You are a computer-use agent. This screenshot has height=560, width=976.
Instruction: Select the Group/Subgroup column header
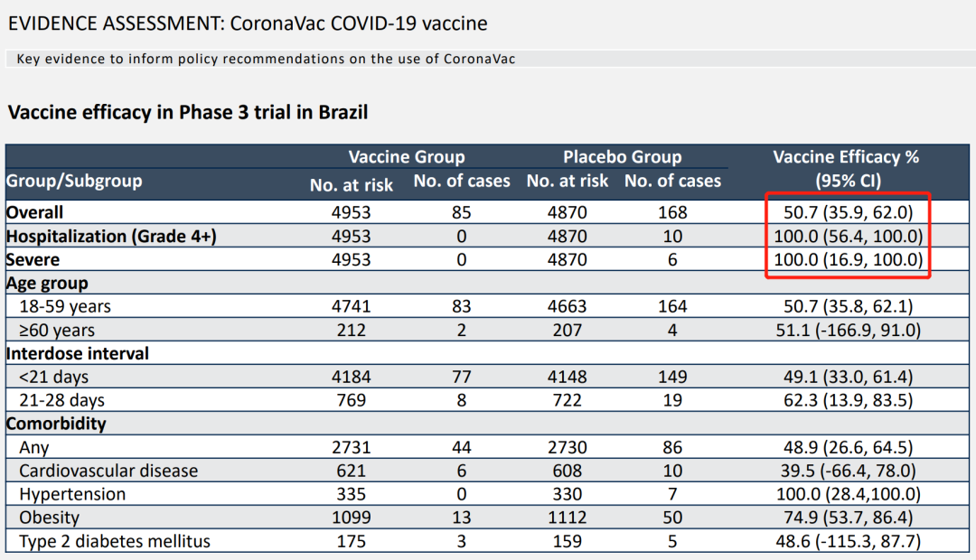coord(74,181)
